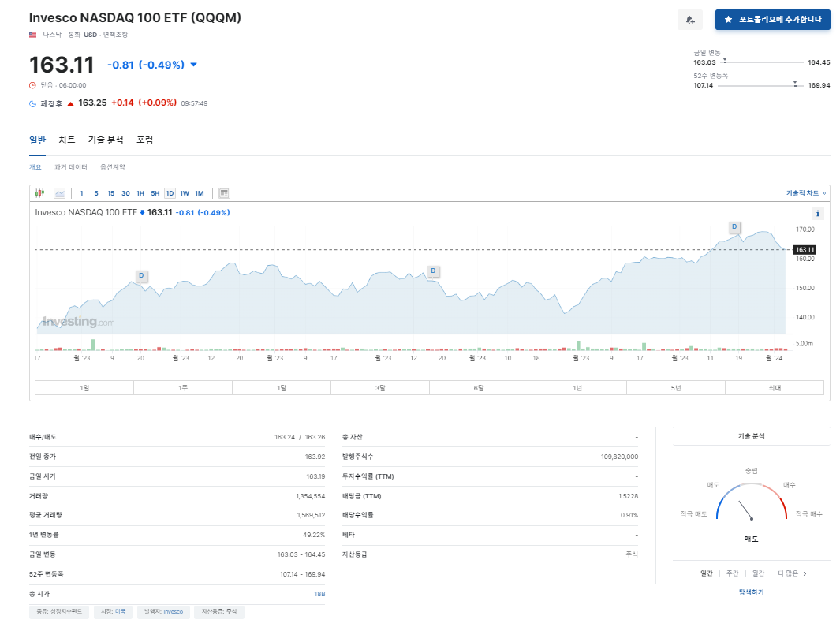Image resolution: width=840 pixels, height=627 pixels.
Task: Click the technical analysis gauge needle
Action: 745,509
